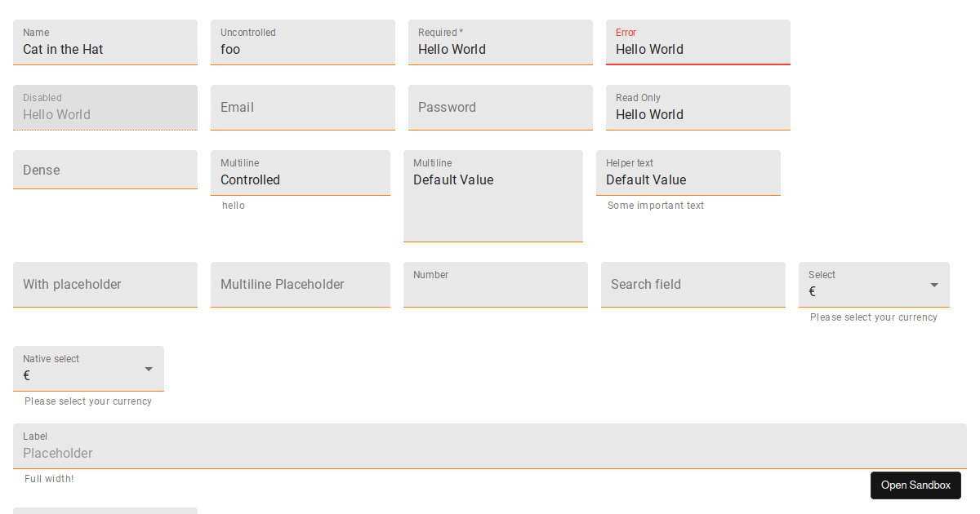Screen dimensions: 980x514
Task: Click the With placeholder field
Action: click(105, 285)
